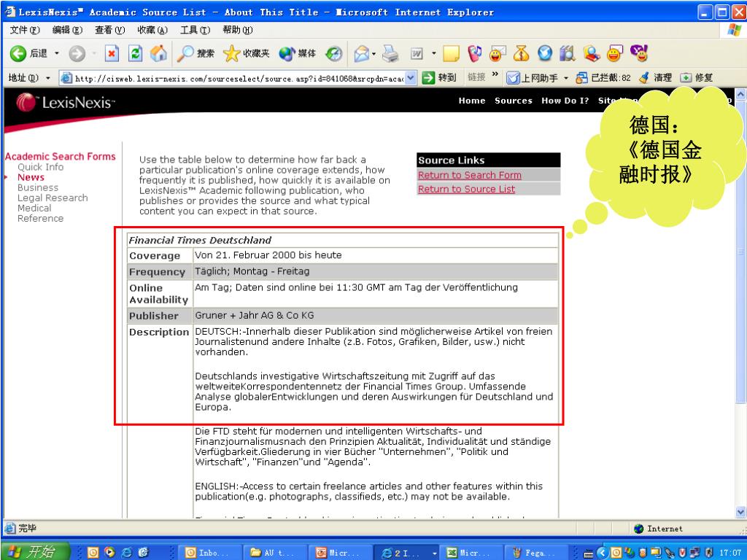Stop page loading with the red X
Screen dimensions: 747x560
point(112,53)
